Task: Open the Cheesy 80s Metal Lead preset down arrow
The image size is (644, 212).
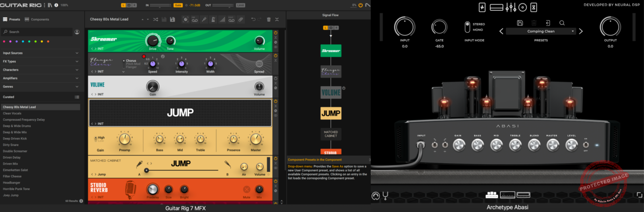Action: (147, 20)
